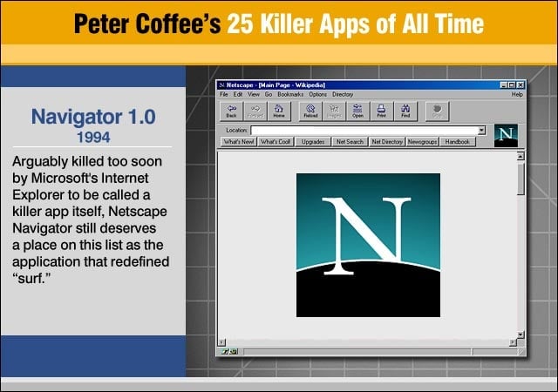Click the Find binoculars button
The height and width of the screenshot is (392, 558).
[x=405, y=111]
